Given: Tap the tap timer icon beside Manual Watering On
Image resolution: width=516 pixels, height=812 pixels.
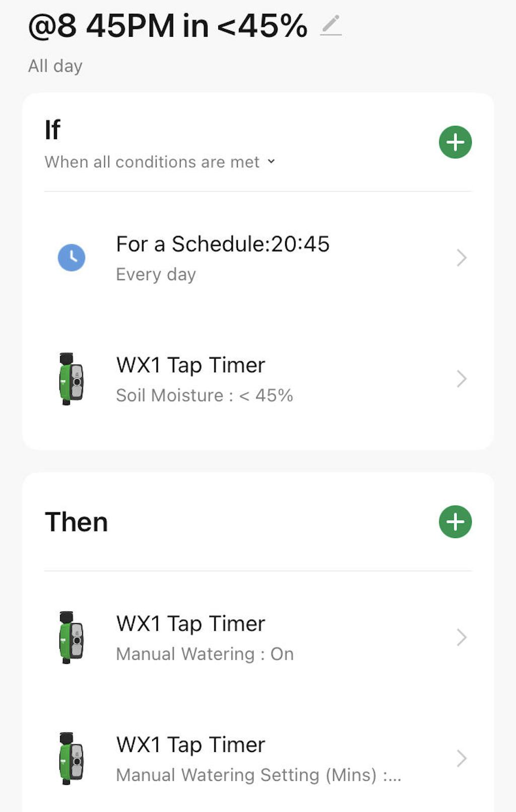Looking at the screenshot, I should 71,637.
